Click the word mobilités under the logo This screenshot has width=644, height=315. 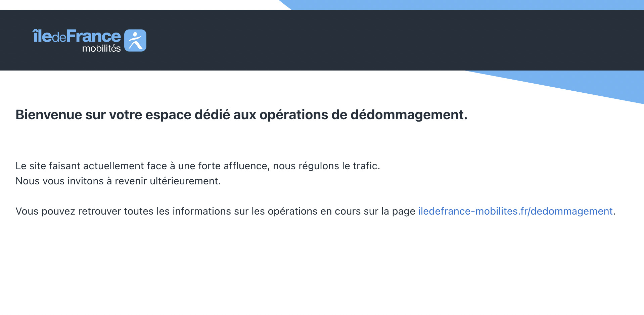pos(101,48)
